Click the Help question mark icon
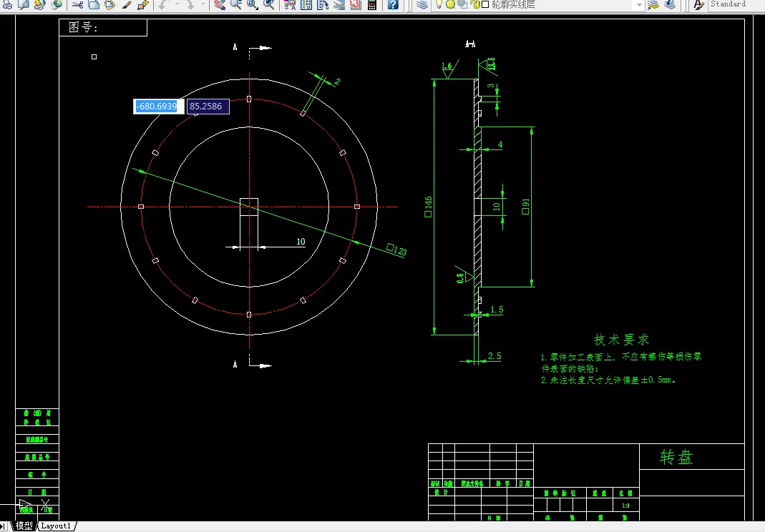The width and height of the screenshot is (765, 532). 393,4
